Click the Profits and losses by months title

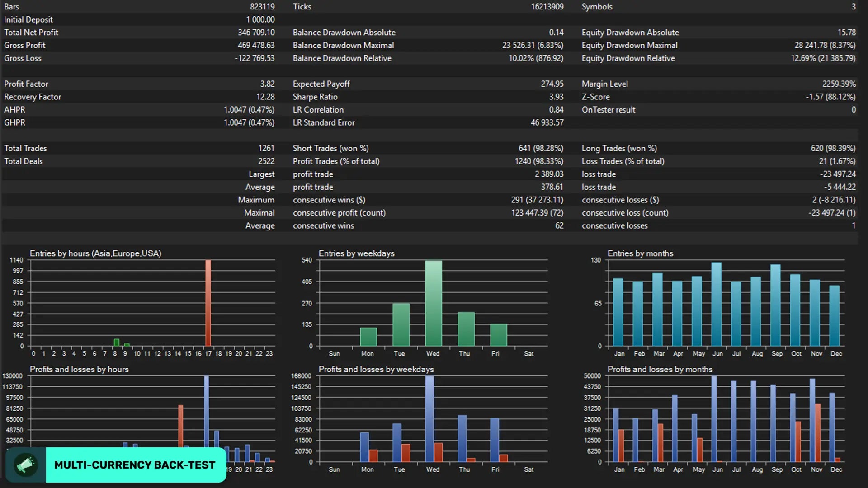click(660, 369)
